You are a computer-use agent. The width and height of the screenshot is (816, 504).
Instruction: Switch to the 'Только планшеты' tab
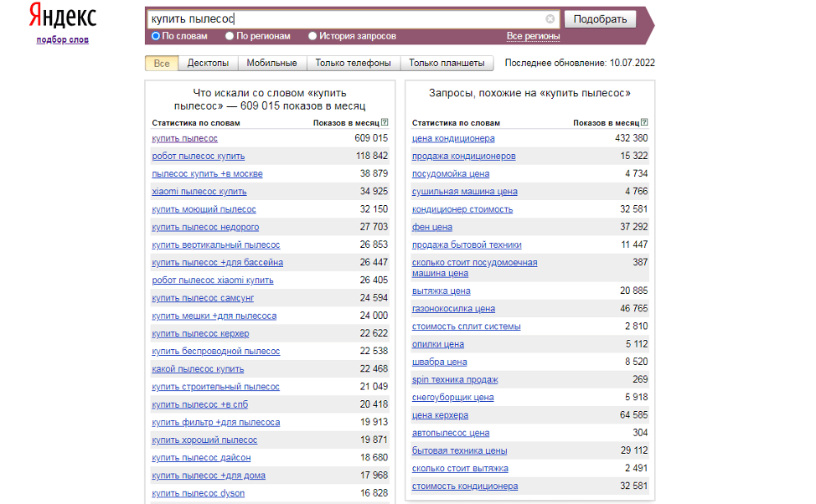click(x=447, y=63)
